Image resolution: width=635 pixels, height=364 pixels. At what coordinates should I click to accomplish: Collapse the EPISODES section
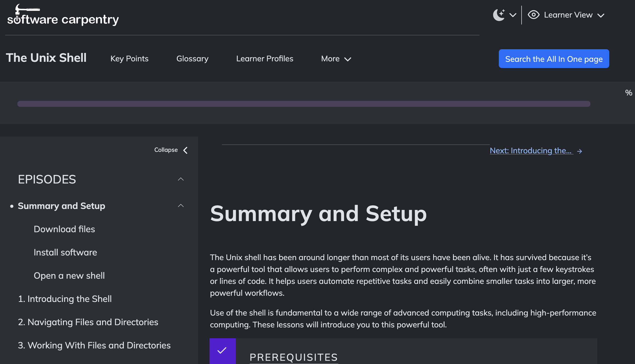[x=181, y=179]
